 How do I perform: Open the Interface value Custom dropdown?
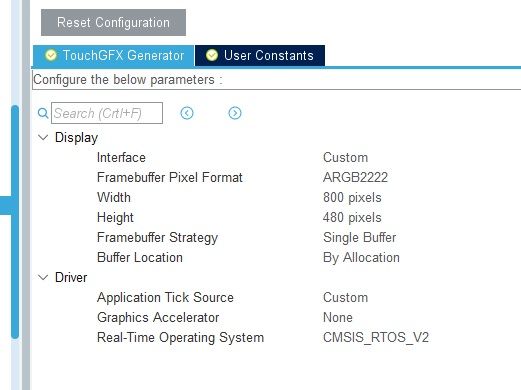345,157
